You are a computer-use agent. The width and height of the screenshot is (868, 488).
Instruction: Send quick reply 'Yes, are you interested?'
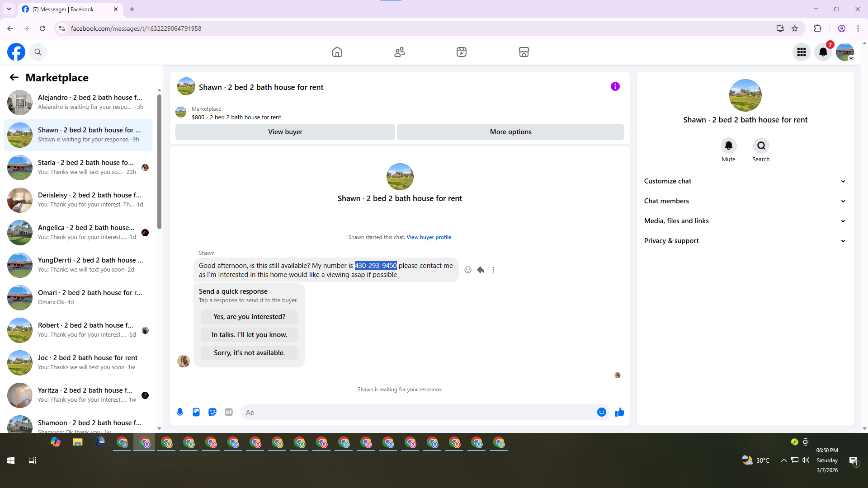coord(250,317)
